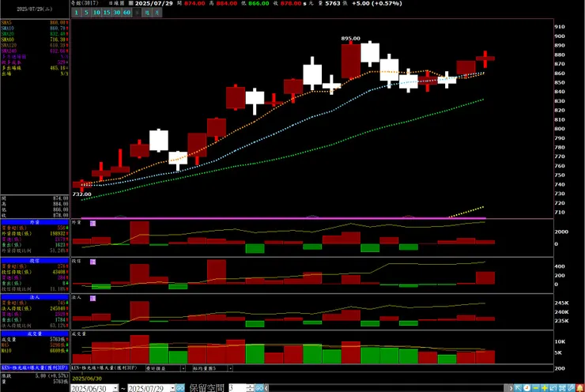Click the 保留空間 value field showing 3
The height and width of the screenshot is (392, 585).
[x=237, y=388]
